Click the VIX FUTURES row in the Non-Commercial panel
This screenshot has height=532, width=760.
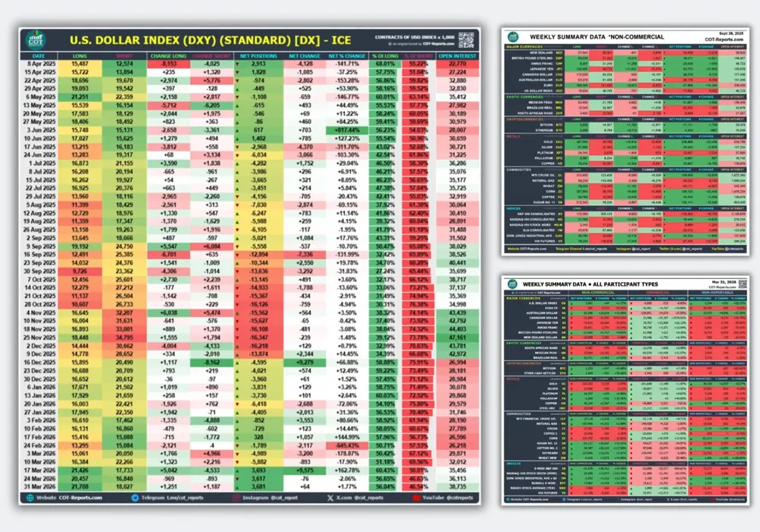point(625,241)
